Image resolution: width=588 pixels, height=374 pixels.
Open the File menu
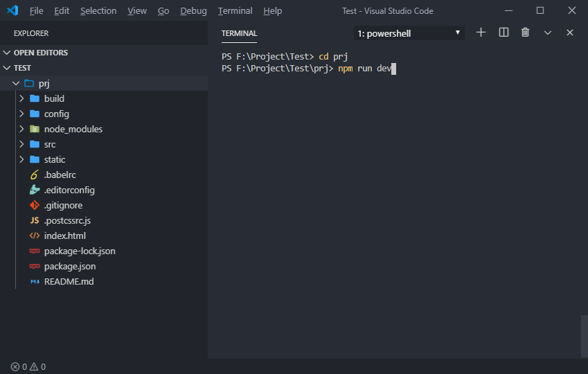37,11
